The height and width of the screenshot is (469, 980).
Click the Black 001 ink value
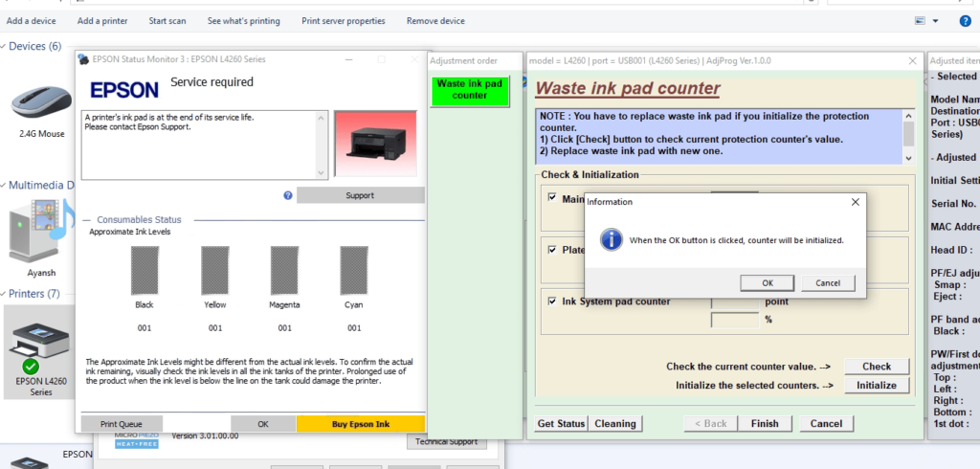pos(145,328)
